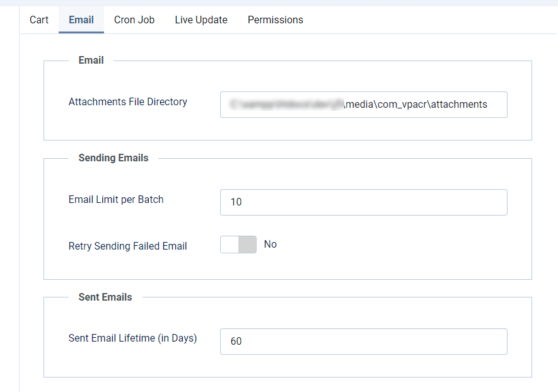Click the Sent Emails section heading
This screenshot has height=392, width=558.
point(105,297)
